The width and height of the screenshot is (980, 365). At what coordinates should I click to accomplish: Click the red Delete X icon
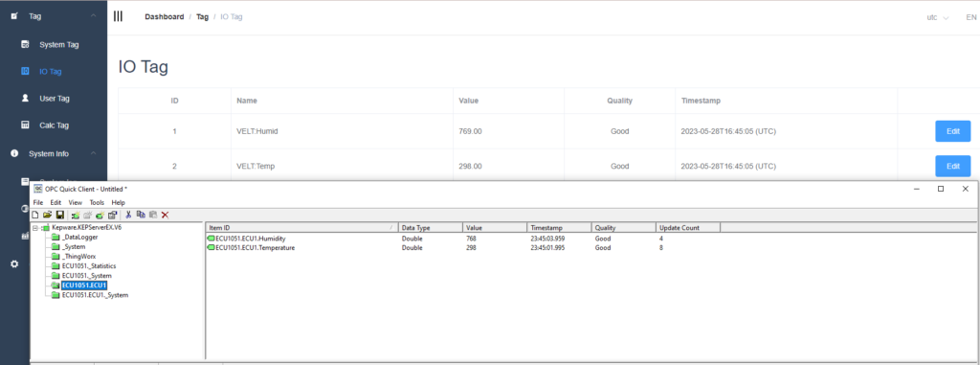pyautogui.click(x=165, y=215)
